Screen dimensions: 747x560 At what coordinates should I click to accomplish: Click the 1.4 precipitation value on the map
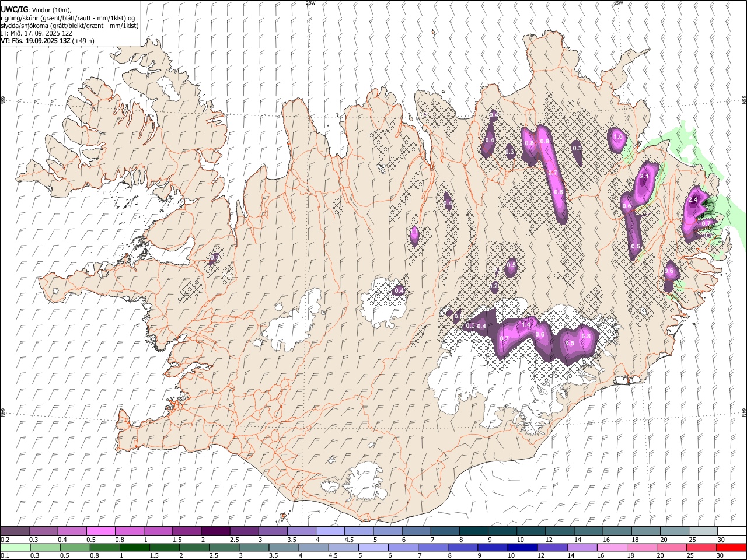[x=526, y=324]
